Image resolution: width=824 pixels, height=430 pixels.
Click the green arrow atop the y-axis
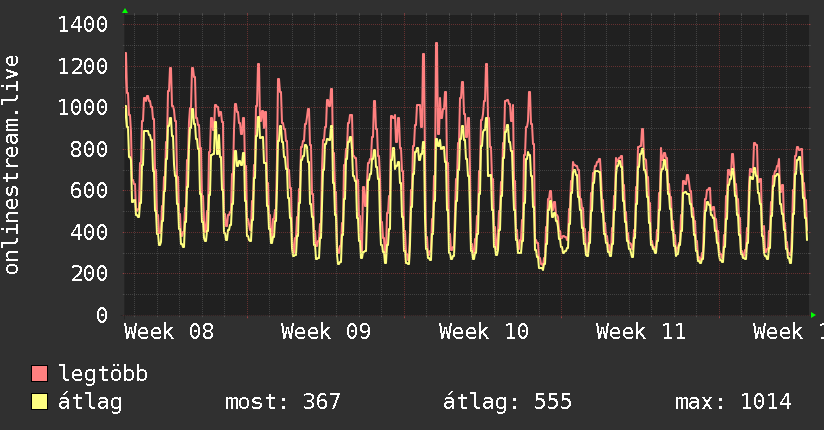tap(125, 11)
